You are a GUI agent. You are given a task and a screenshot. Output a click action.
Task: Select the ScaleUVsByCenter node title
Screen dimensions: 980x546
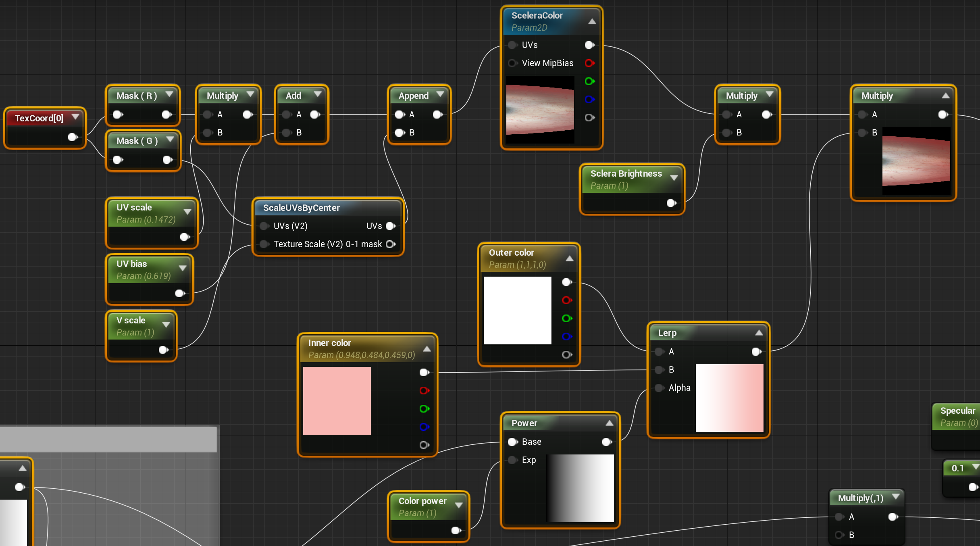tap(302, 208)
